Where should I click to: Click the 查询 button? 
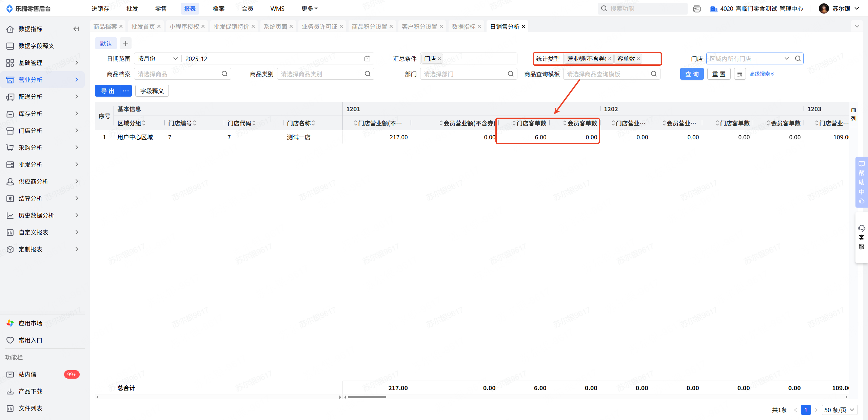692,74
